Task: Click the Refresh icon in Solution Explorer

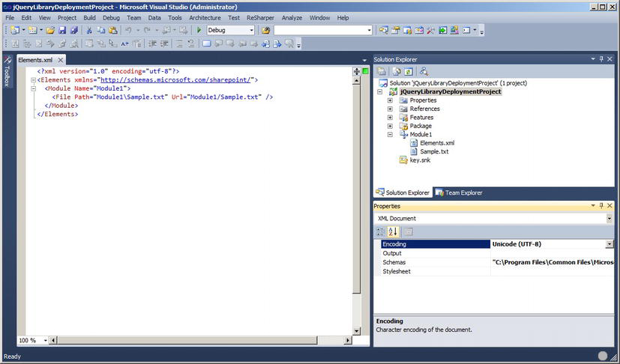Action: point(408,72)
